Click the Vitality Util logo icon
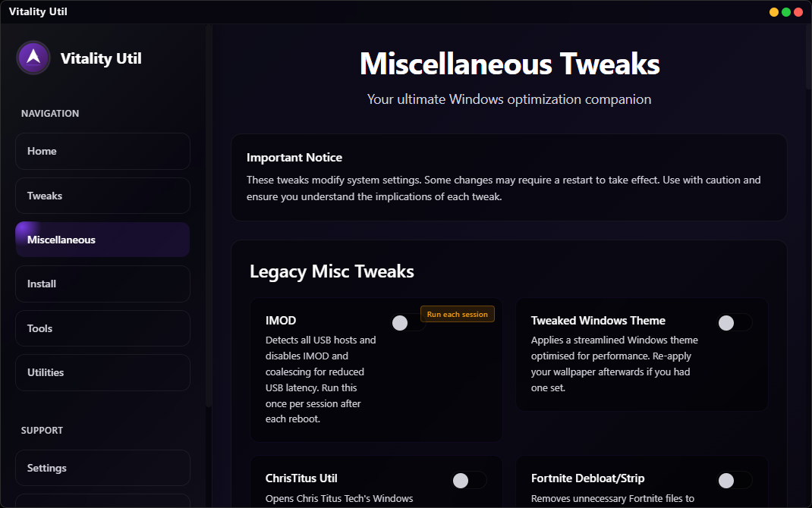 click(33, 58)
